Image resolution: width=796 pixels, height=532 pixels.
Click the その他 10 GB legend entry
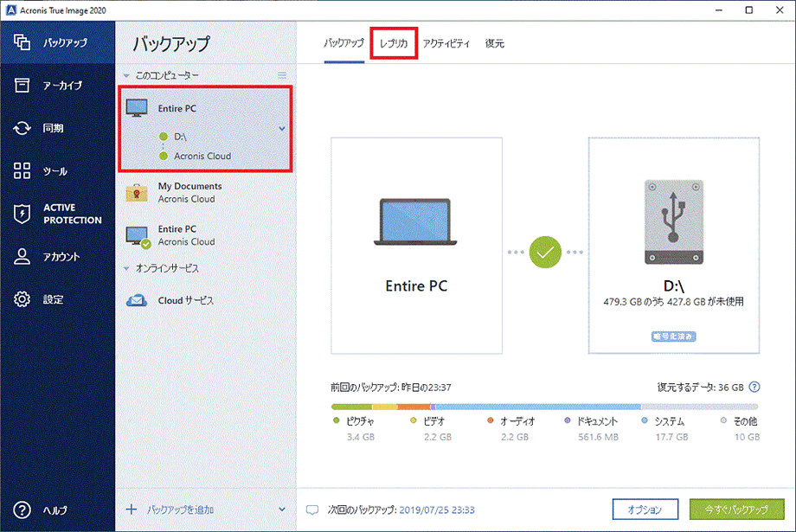coord(740,428)
